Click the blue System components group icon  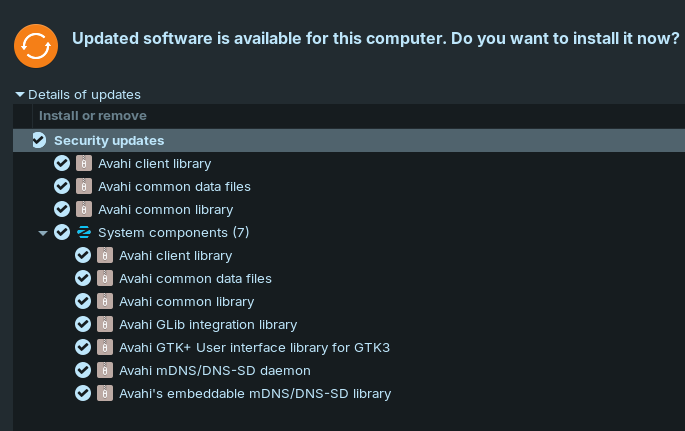coord(84,232)
